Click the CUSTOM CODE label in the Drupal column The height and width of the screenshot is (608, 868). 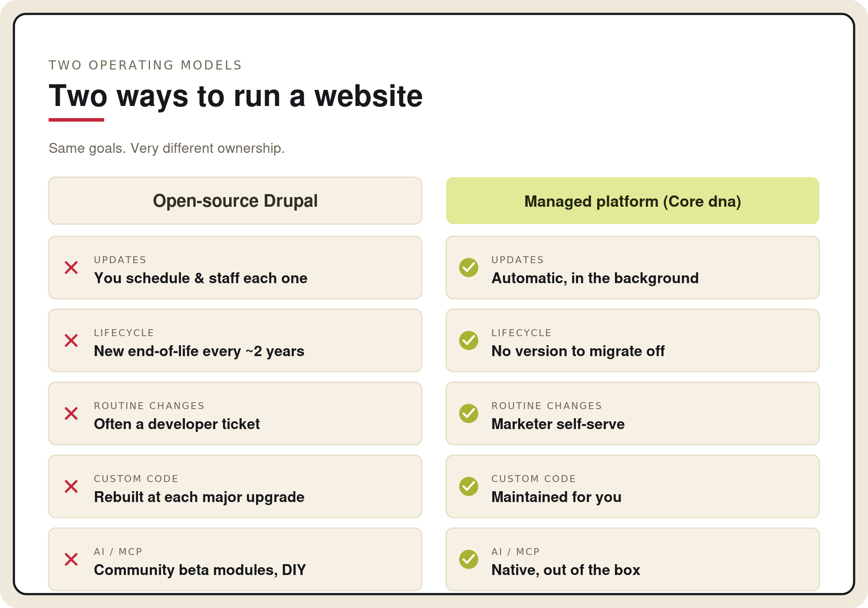[136, 479]
